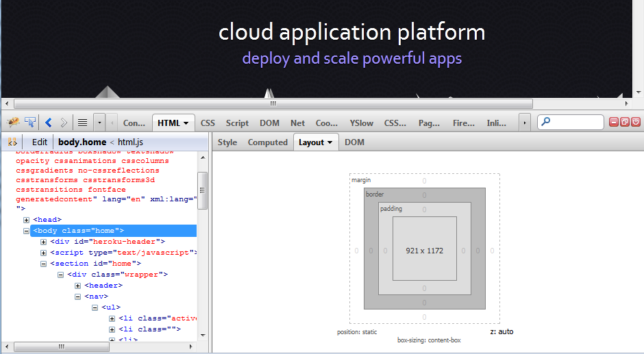Click the position: static text

(357, 332)
